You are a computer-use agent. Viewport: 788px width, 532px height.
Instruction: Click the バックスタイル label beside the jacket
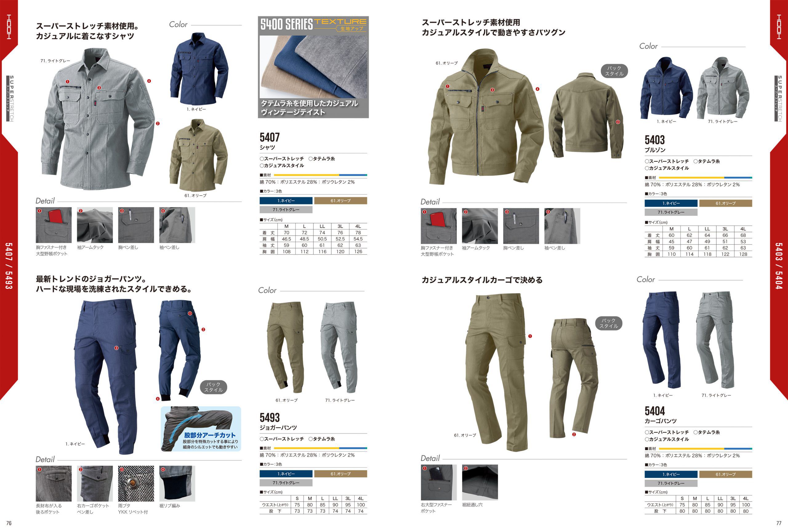click(614, 71)
